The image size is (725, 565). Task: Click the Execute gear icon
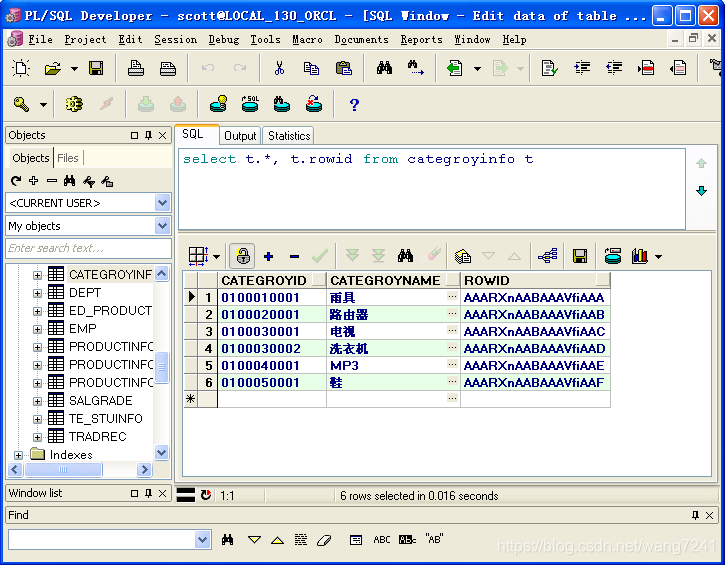point(74,104)
